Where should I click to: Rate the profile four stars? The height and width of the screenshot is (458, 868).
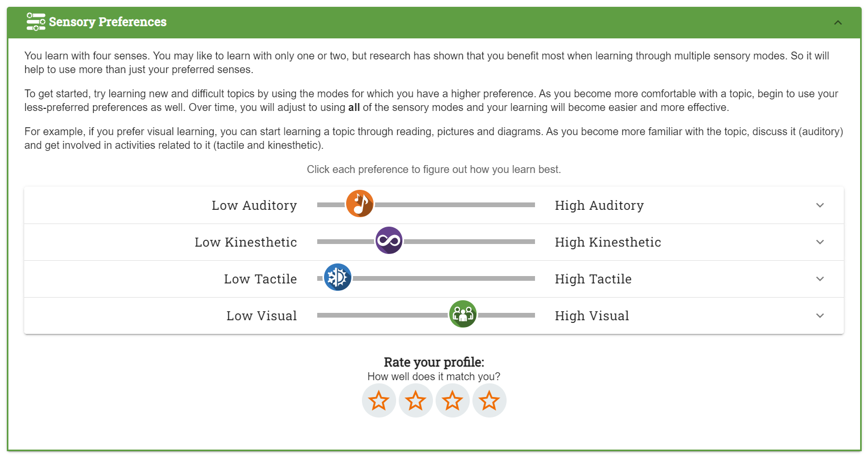(x=489, y=401)
